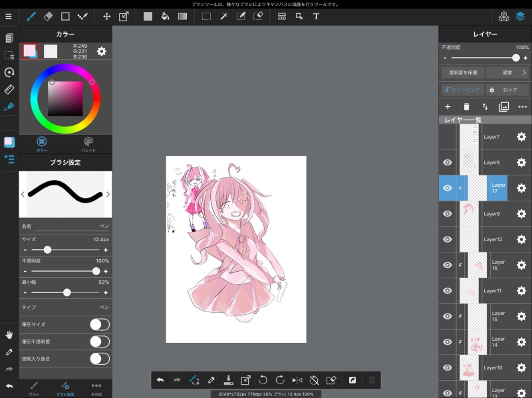Switch to the ブラシ tab at bottom

click(x=34, y=389)
